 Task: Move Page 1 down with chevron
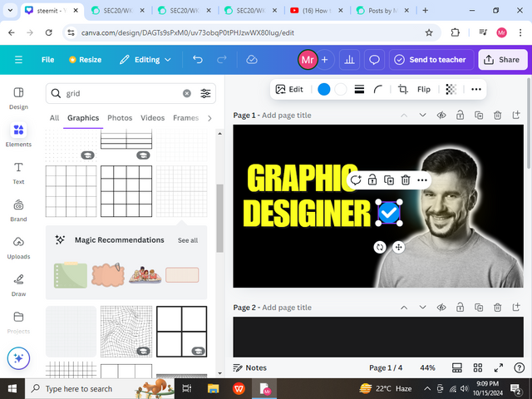pyautogui.click(x=422, y=116)
